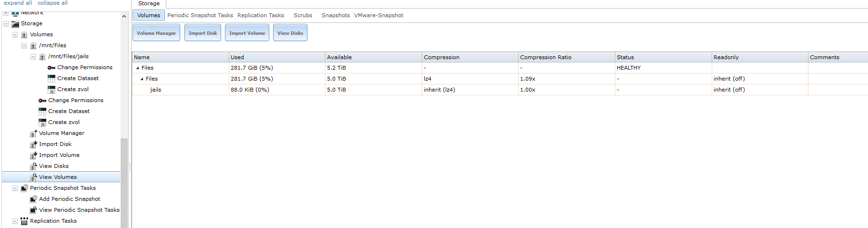
Task: Click the /mnt/Files volume icon
Action: tap(33, 45)
